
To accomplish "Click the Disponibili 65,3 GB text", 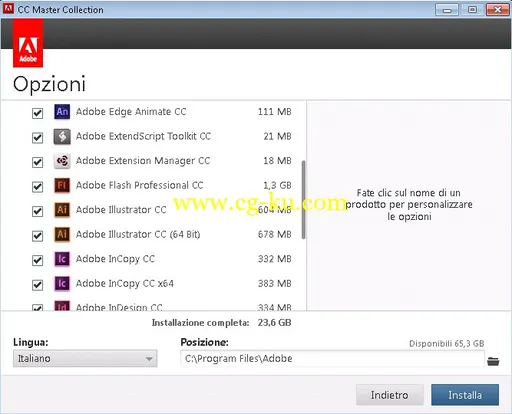I will pos(447,344).
